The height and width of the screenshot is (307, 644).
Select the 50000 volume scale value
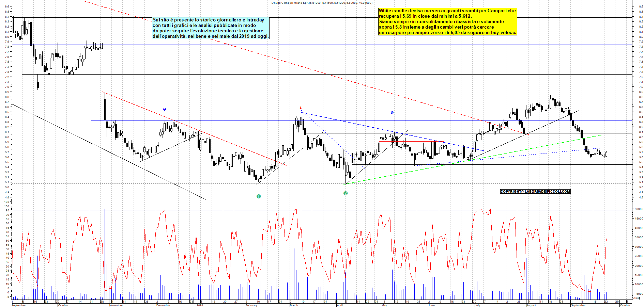(x=639, y=209)
